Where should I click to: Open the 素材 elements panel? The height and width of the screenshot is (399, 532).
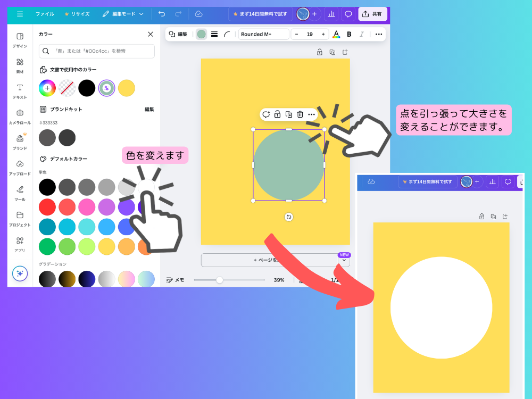click(x=20, y=65)
